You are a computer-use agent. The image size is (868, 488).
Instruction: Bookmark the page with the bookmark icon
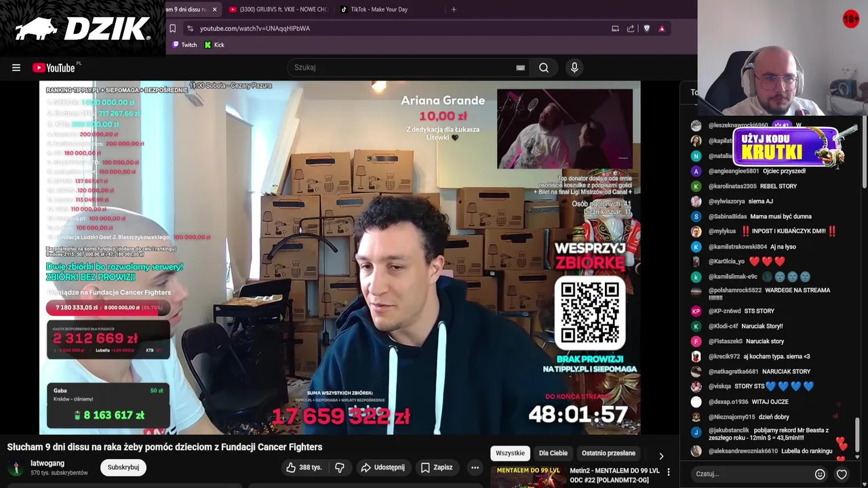point(172,28)
